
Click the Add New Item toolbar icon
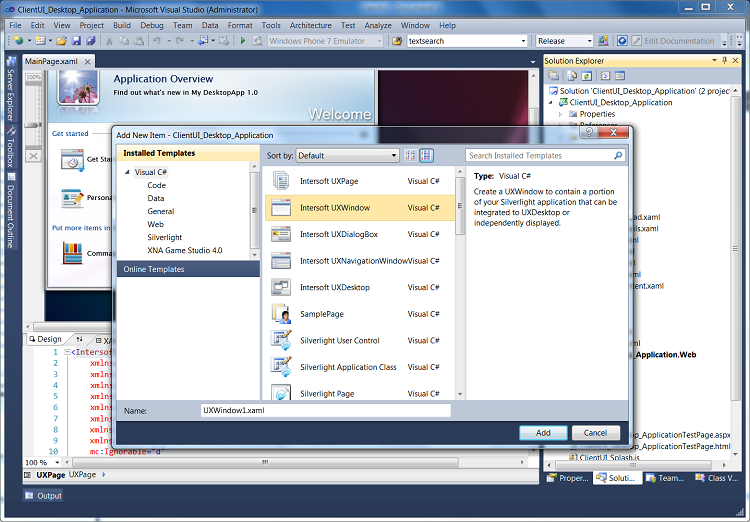40,41
